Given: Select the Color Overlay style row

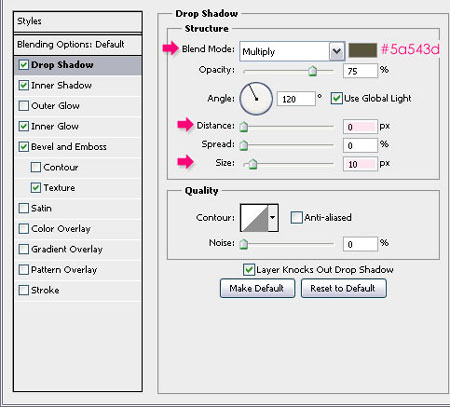Looking at the screenshot, I should click(78, 229).
